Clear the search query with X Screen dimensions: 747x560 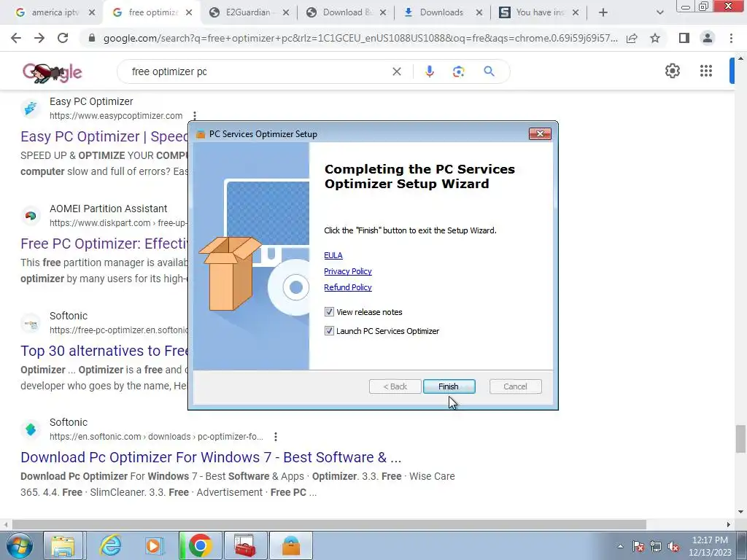[396, 71]
